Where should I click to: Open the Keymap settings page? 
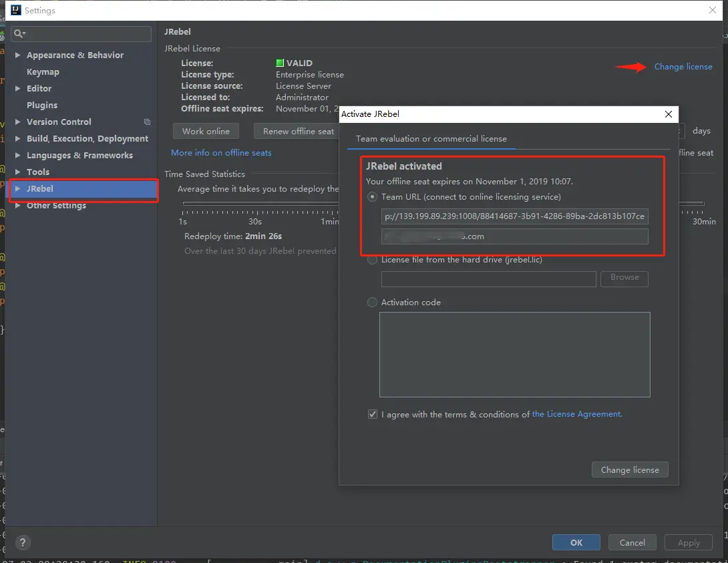(43, 71)
